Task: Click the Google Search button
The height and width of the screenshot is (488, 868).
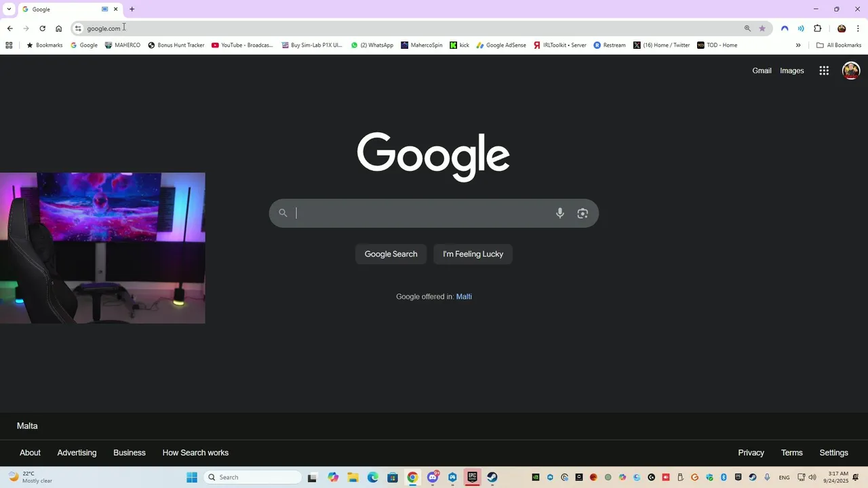Action: click(391, 254)
